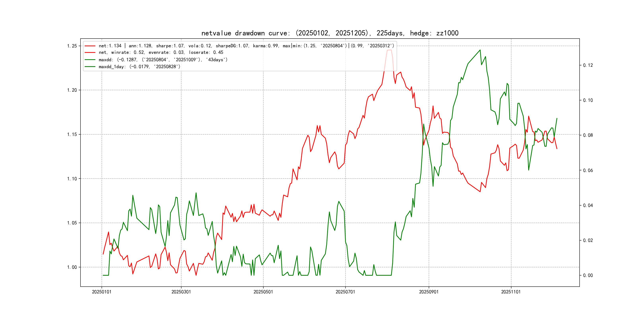Click the chart title 'netvalue drawdown curve'

point(330,33)
